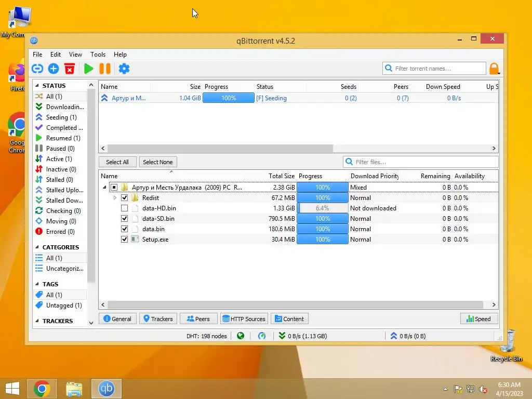Open the Speed graph button
Screen dimensions: 532x399
(478, 319)
